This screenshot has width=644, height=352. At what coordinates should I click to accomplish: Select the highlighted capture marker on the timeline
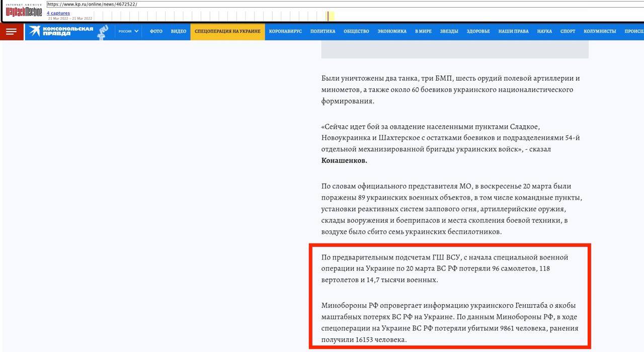(330, 16)
